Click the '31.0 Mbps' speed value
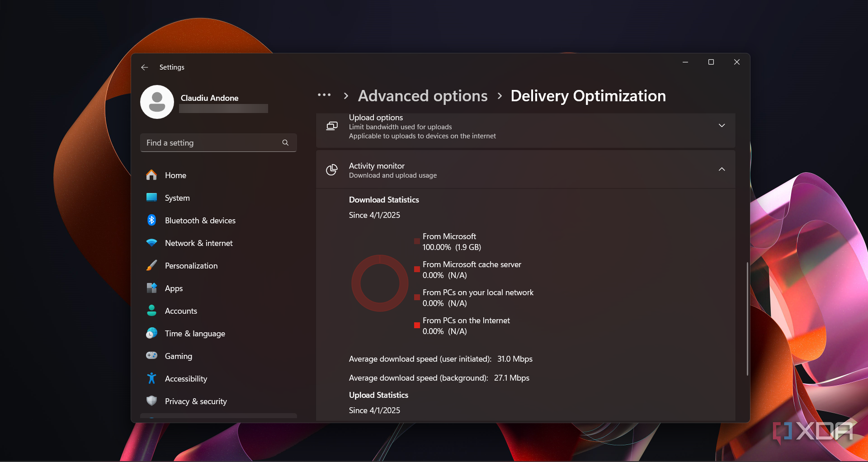Screen dimensions: 868x462 [515, 359]
